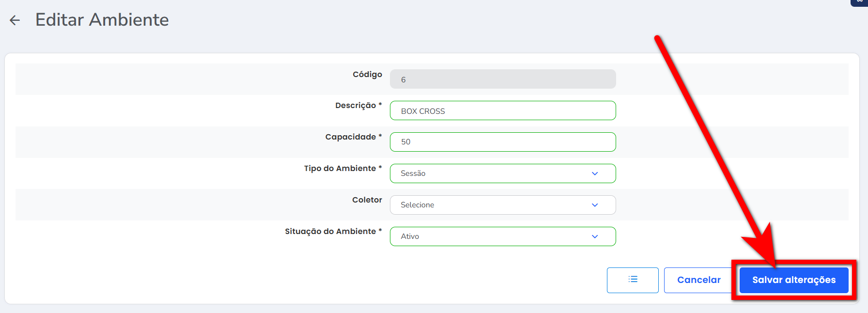
Task: Open the list view icon button
Action: [x=633, y=280]
